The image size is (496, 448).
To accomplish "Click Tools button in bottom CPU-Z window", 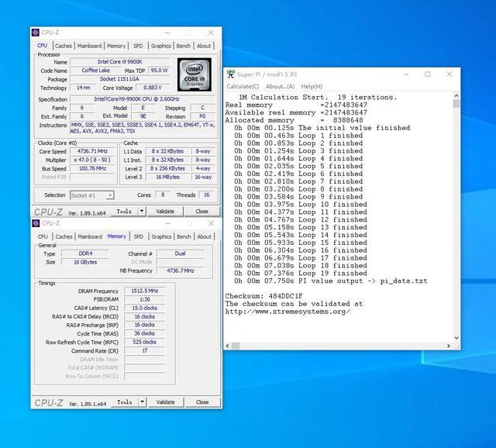I will point(125,402).
